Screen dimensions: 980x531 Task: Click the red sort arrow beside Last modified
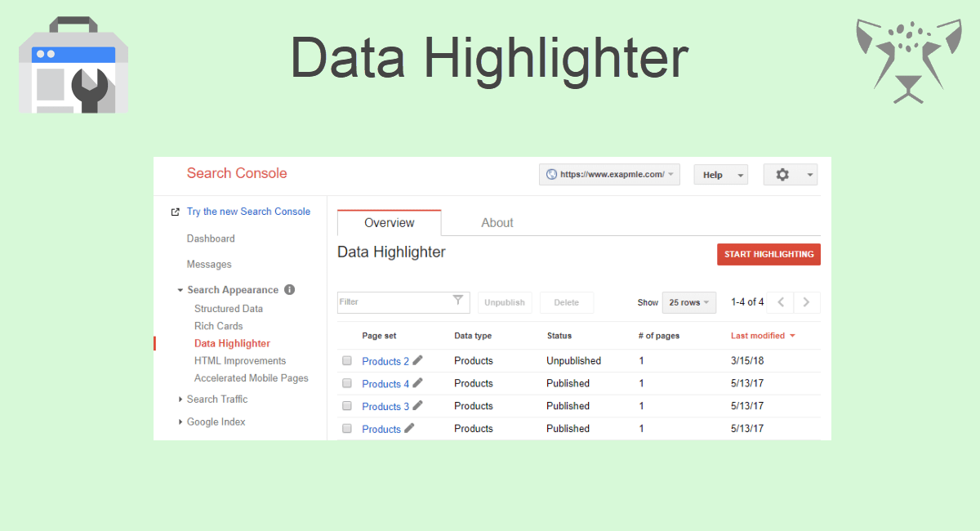(792, 336)
